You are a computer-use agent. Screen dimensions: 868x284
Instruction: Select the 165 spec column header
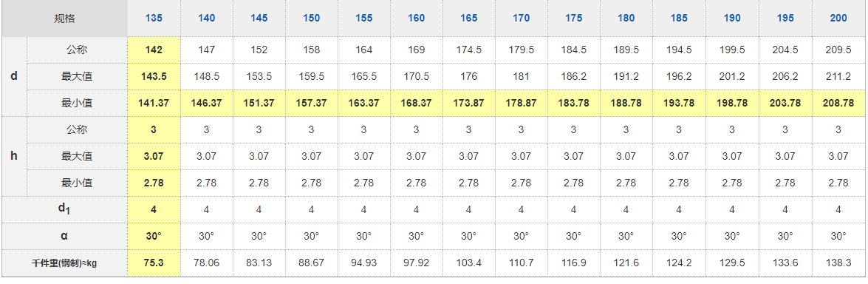(469, 18)
